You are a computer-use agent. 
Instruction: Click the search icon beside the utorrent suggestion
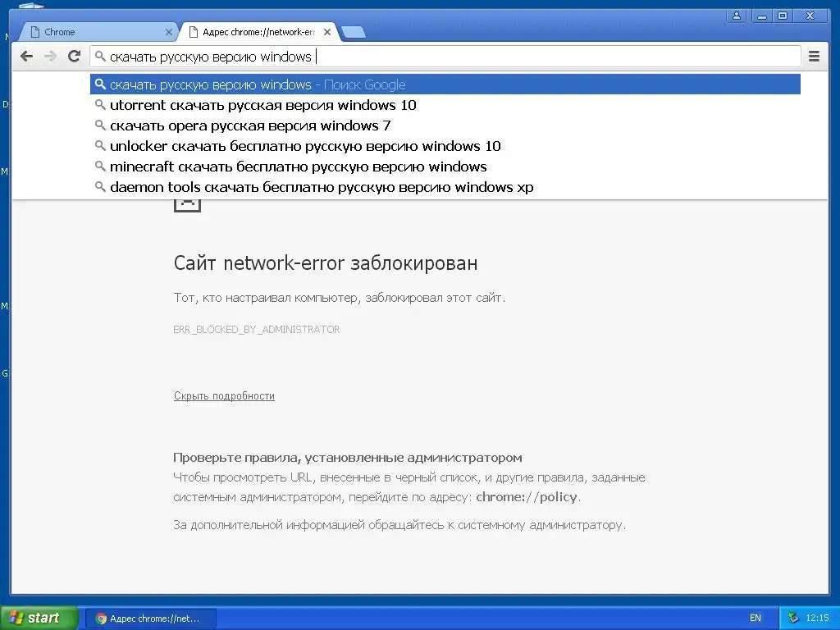coord(99,104)
